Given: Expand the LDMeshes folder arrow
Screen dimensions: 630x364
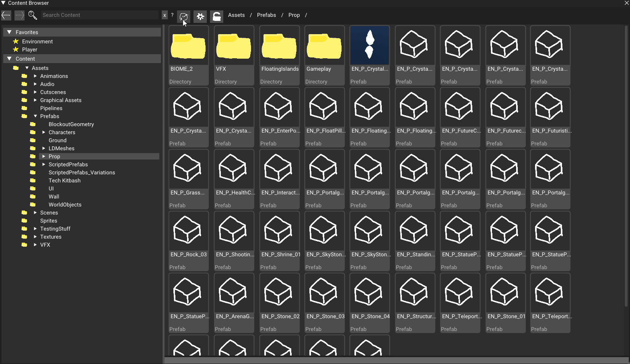Looking at the screenshot, I should [44, 148].
